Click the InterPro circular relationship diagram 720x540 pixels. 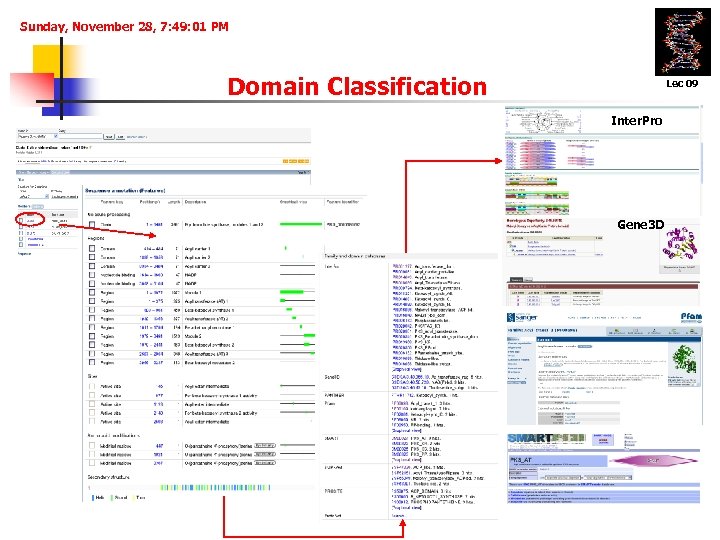click(543, 122)
